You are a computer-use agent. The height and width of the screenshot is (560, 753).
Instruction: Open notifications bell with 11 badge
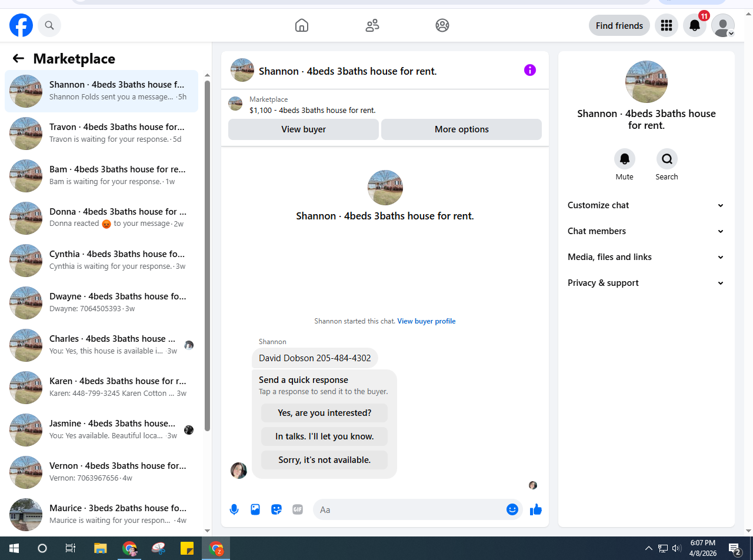click(695, 25)
